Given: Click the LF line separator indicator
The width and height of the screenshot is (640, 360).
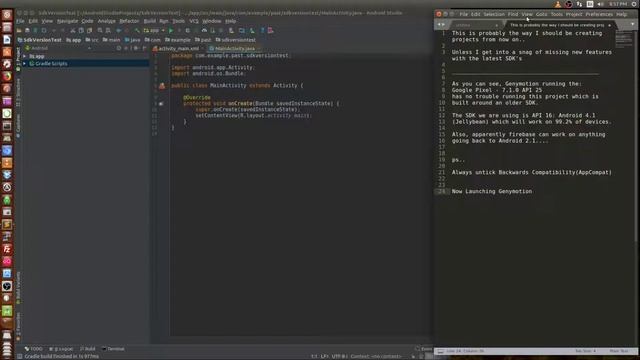Looking at the screenshot, I should [324, 356].
